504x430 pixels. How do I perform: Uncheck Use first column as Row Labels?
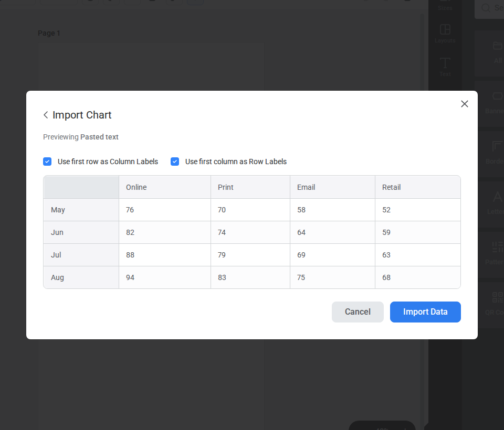175,162
